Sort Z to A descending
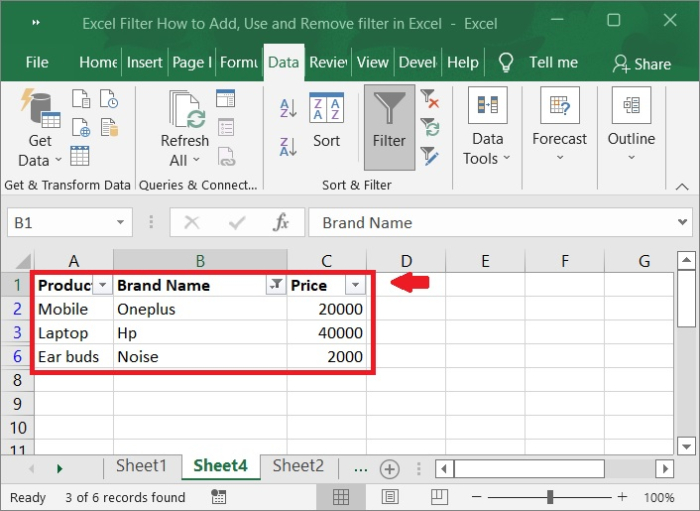Screen dimensions: 700x511 (x=288, y=147)
